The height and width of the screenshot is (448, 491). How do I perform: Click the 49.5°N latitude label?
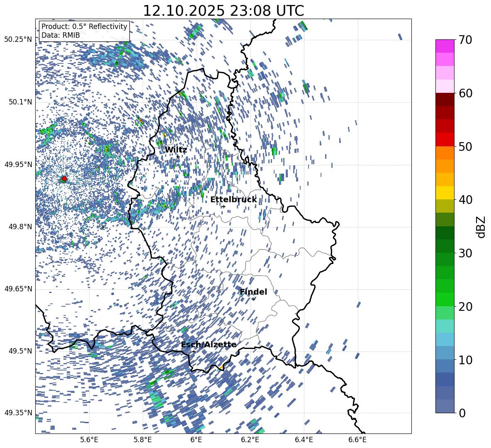click(20, 351)
